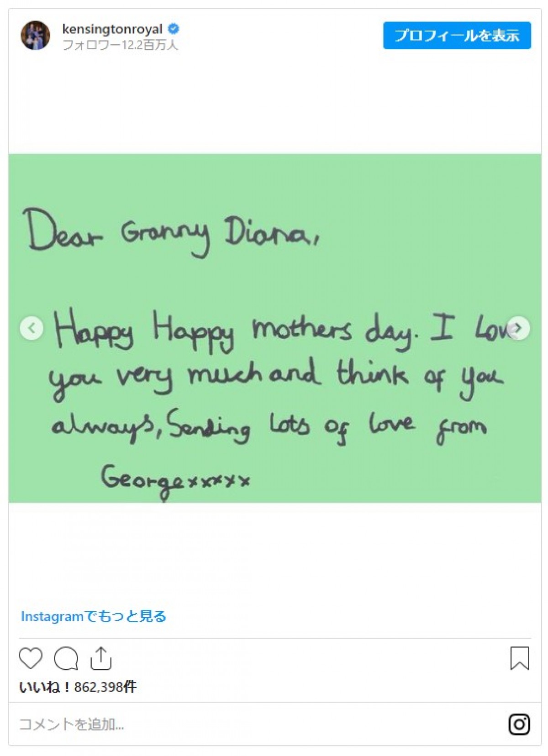Image resolution: width=548 pixels, height=756 pixels.
Task: Open the Instagramでもっと見る link
Action: click(94, 616)
